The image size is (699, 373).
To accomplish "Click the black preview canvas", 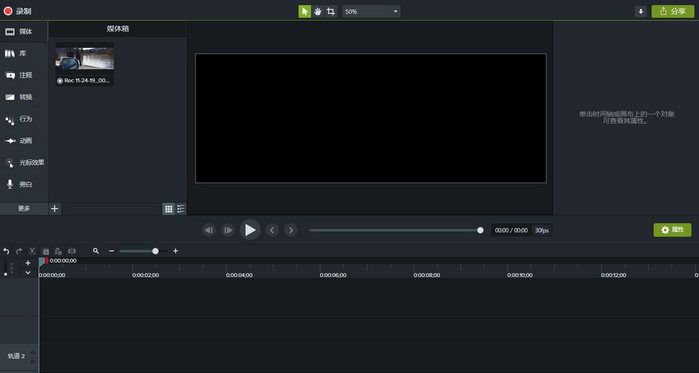I will click(371, 118).
